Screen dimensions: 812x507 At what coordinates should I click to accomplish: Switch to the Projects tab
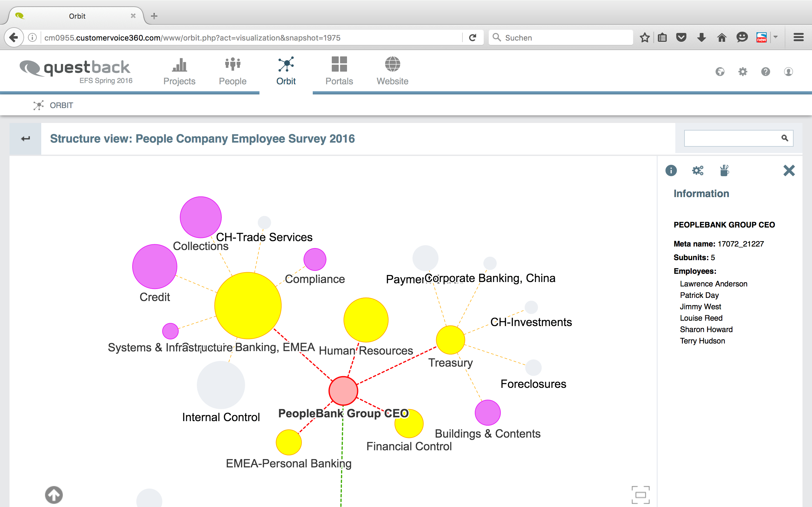coord(179,71)
